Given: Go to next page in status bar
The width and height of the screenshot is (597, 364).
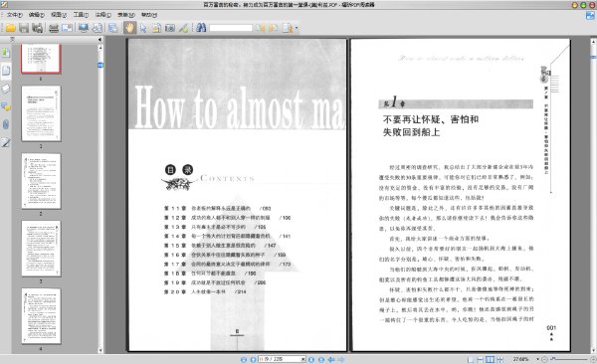Looking at the screenshot, I should point(311,359).
